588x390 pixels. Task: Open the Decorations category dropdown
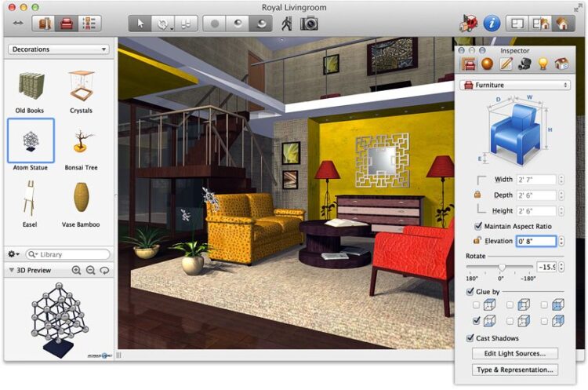59,49
